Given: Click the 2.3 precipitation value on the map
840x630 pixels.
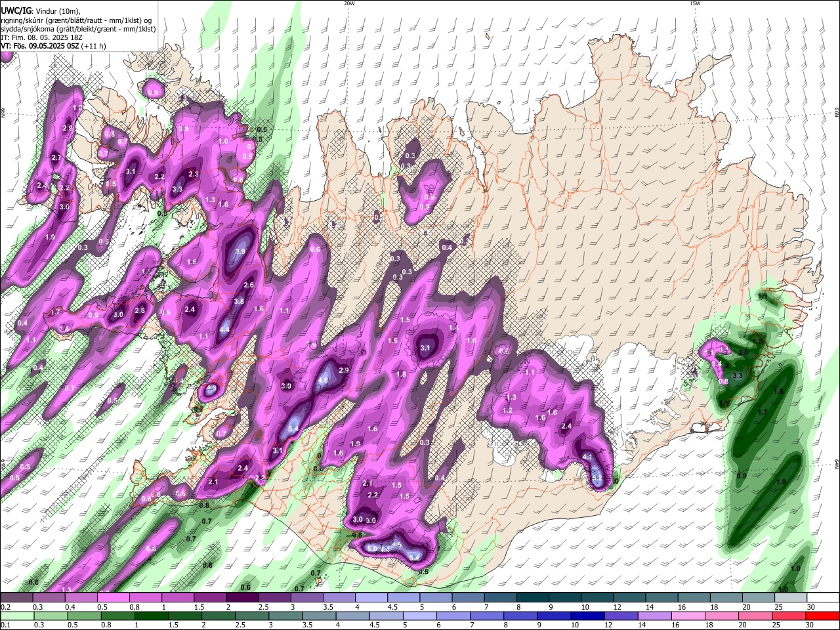Looking at the screenshot, I should tap(194, 174).
